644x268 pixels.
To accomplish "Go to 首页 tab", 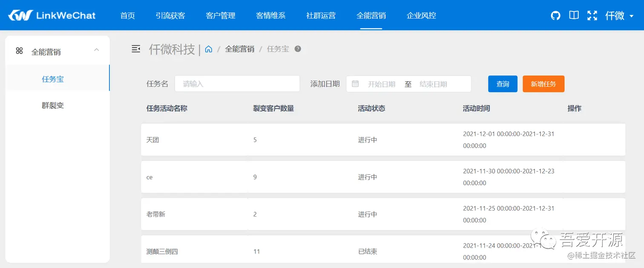I will coord(128,16).
